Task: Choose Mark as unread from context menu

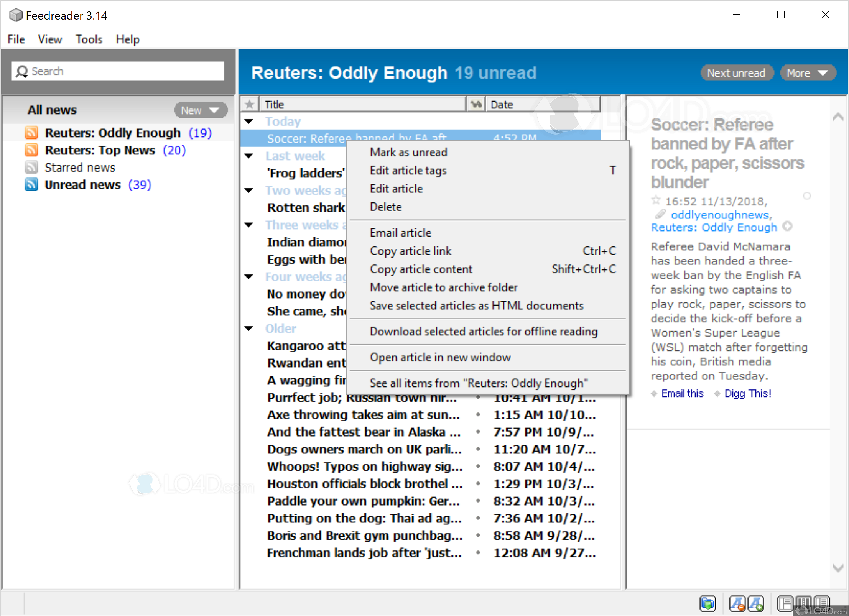Action: [x=408, y=152]
